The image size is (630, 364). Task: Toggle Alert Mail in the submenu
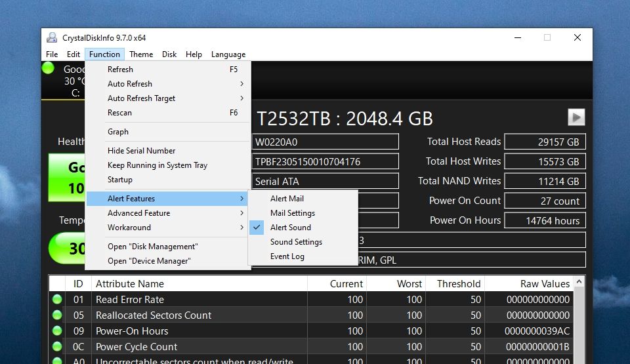303,199
